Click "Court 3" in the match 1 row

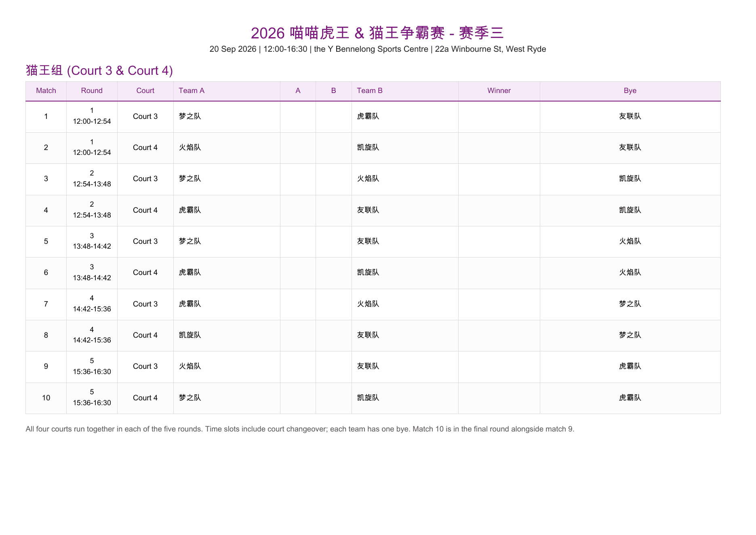pyautogui.click(x=145, y=116)
